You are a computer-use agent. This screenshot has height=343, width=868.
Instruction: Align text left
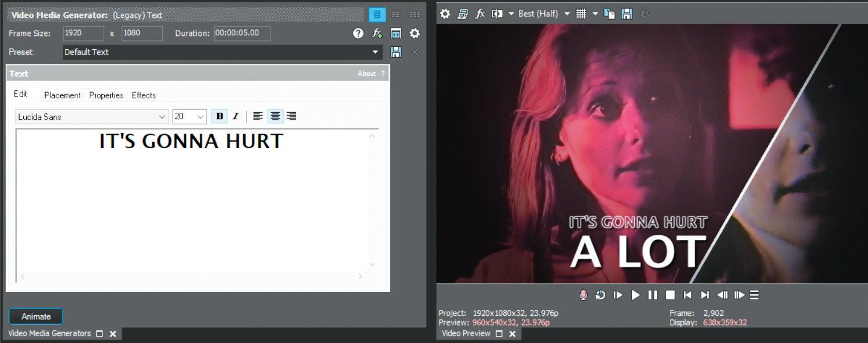[x=258, y=116]
